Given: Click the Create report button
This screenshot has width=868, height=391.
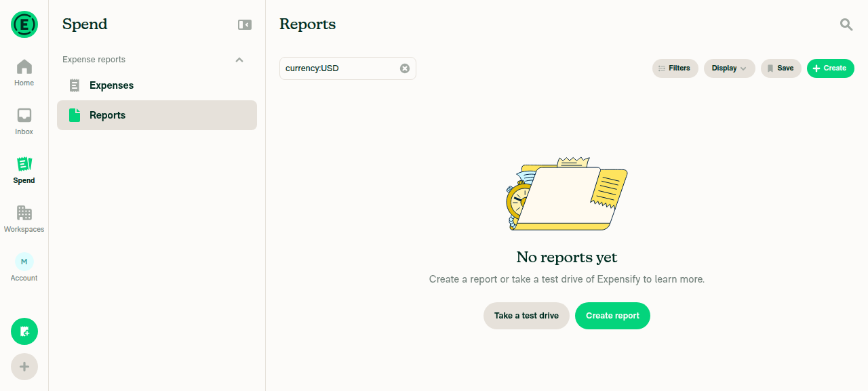Looking at the screenshot, I should (x=612, y=316).
